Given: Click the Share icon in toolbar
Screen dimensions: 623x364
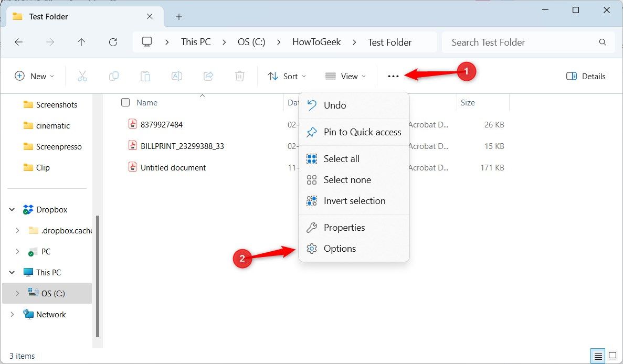Looking at the screenshot, I should (208, 76).
